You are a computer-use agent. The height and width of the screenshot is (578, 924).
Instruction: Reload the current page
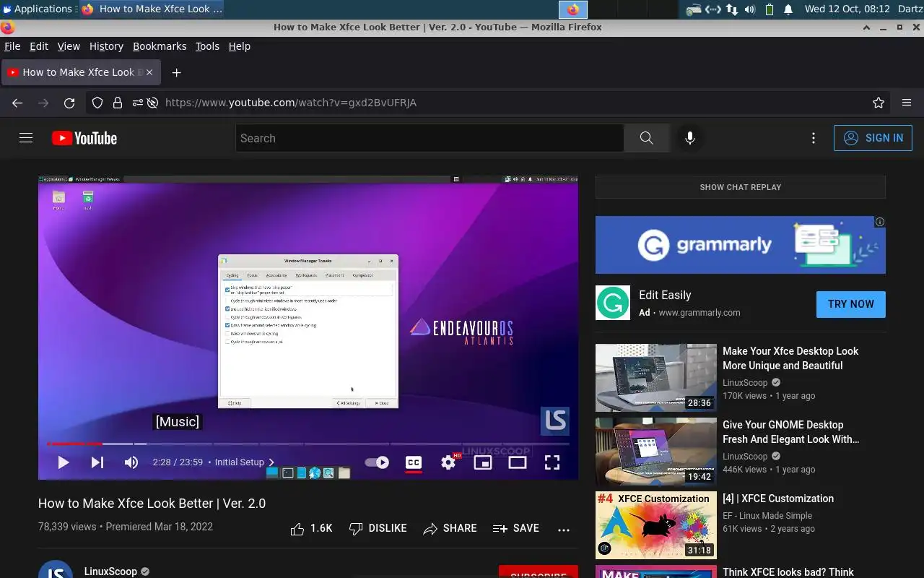(x=69, y=103)
